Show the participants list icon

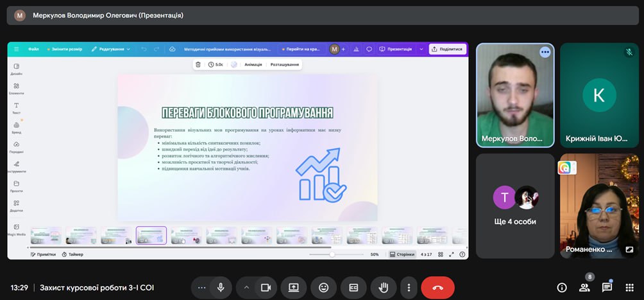[x=584, y=288]
